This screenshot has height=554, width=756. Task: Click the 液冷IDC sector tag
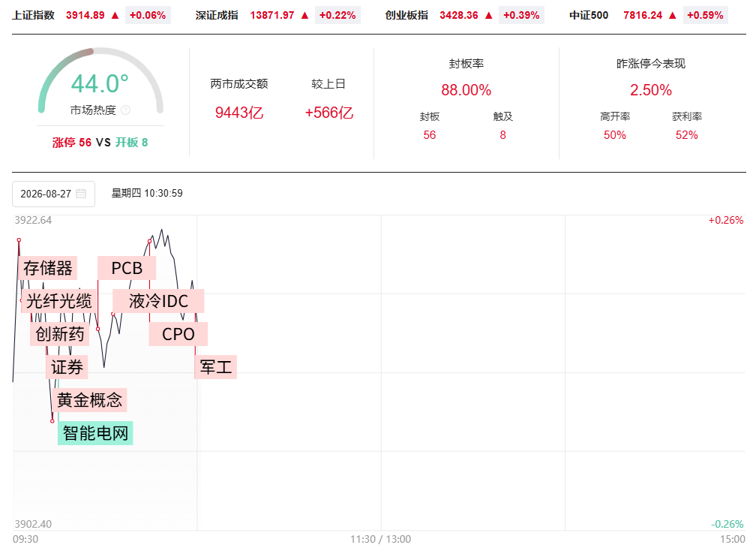(x=158, y=301)
